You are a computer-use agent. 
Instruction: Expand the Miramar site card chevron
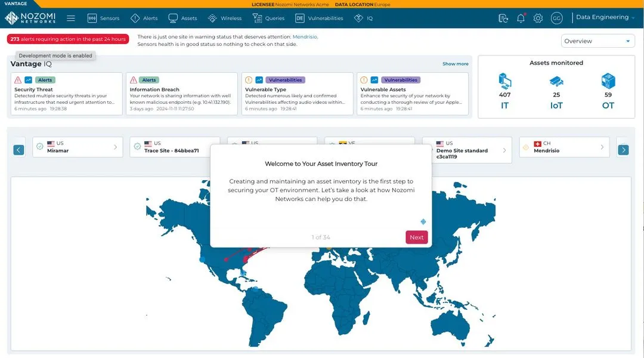pos(116,147)
